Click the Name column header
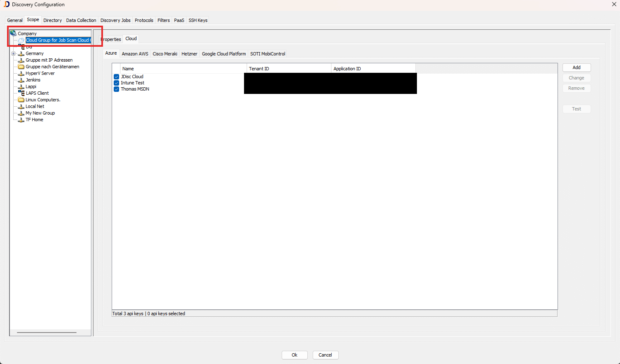The width and height of the screenshot is (620, 364). 128,68
